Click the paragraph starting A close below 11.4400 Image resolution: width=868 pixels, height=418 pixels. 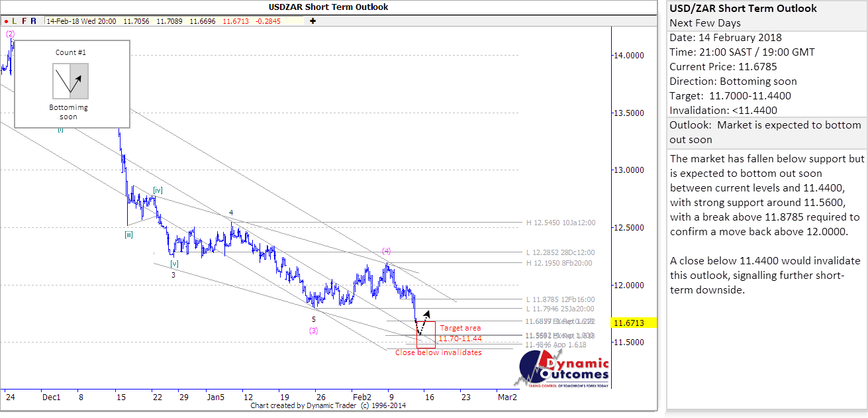tap(765, 275)
